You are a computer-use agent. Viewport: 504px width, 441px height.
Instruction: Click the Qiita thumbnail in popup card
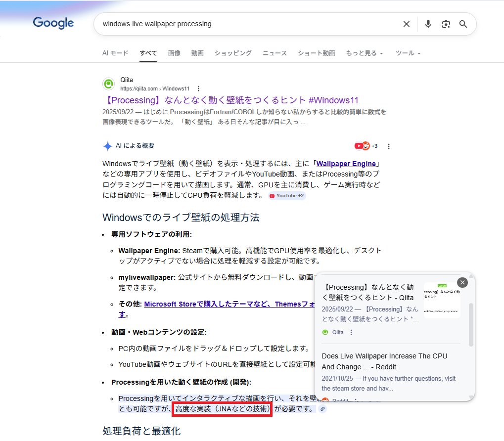coord(442,300)
